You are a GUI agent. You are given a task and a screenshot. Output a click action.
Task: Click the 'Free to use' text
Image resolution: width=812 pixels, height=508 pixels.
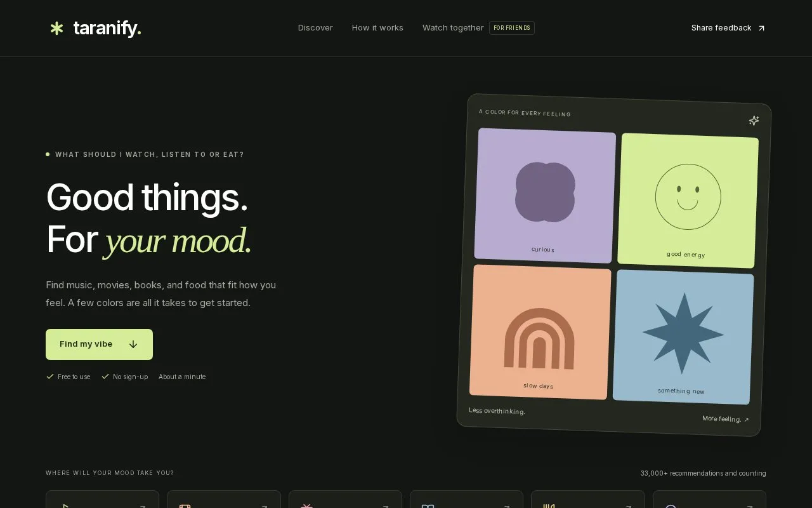74,377
